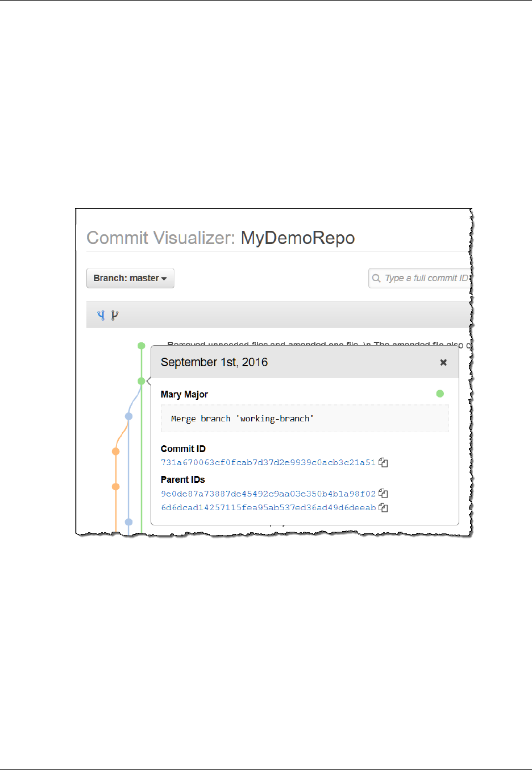Image resolution: width=532 pixels, height=770 pixels.
Task: Select upper blue commit node in graph
Action: pos(129,416)
